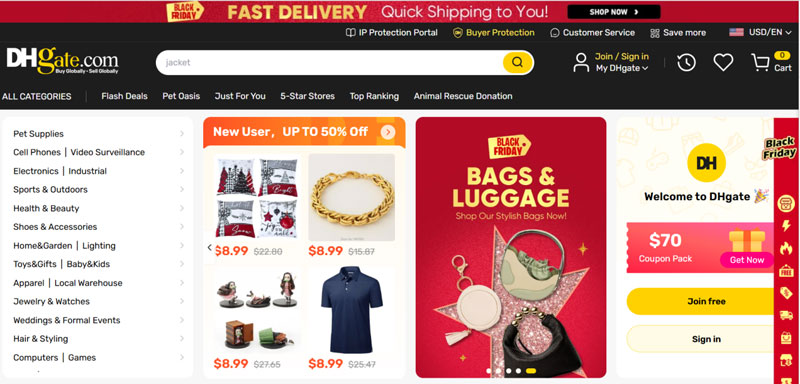
Task: Click the user profile icon
Action: point(581,62)
